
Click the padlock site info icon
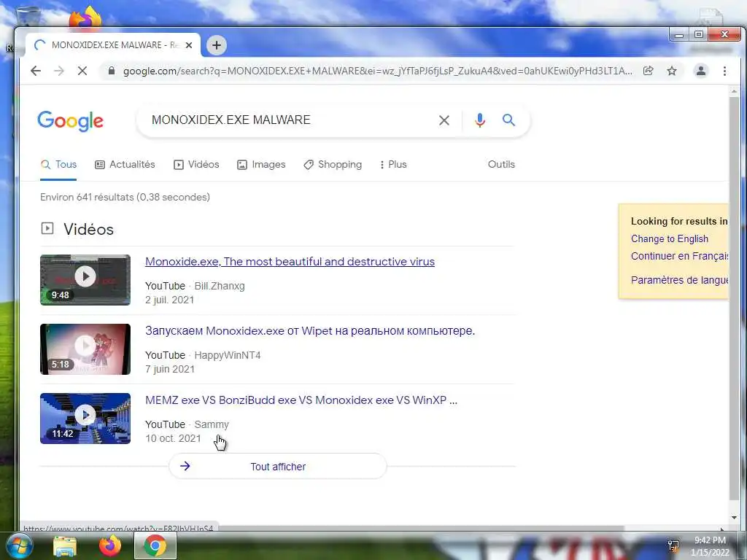[112, 71]
